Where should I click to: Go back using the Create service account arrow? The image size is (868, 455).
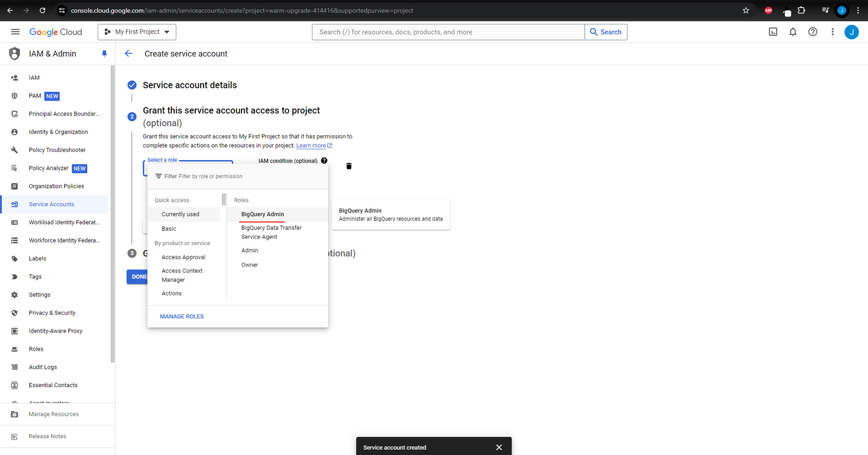129,53
